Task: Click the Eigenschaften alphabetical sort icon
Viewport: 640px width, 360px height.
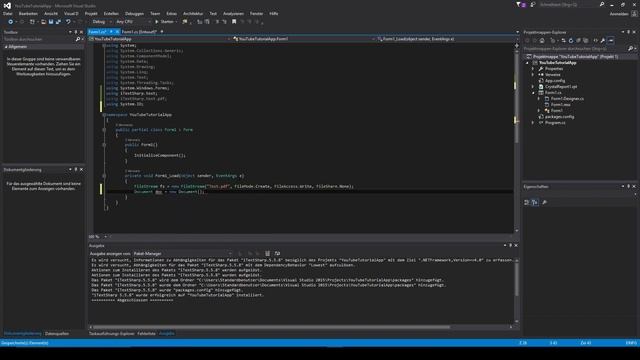Action: 535,202
